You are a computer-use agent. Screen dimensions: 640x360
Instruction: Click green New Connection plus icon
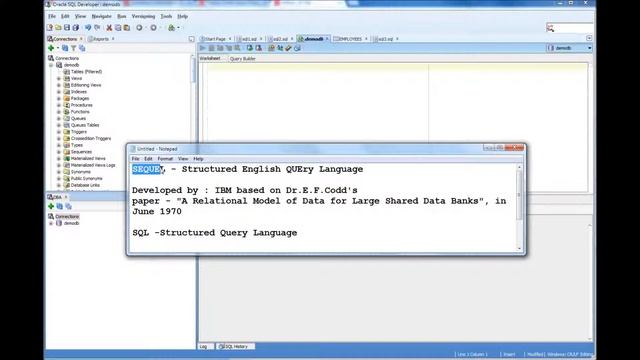pyautogui.click(x=51, y=48)
